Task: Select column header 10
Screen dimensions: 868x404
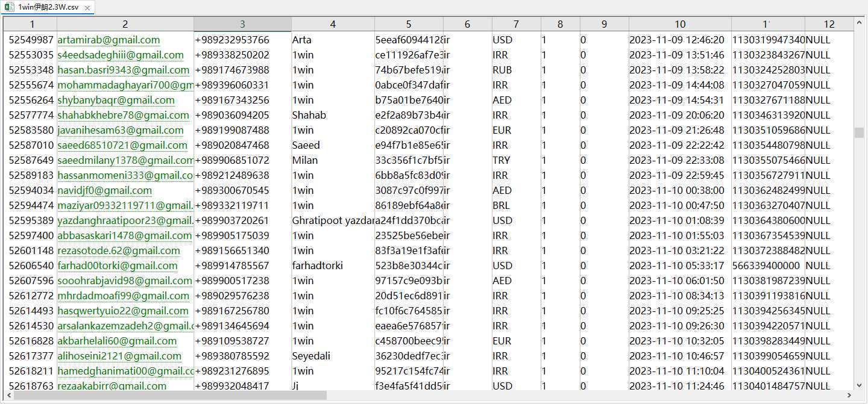Action: click(680, 24)
